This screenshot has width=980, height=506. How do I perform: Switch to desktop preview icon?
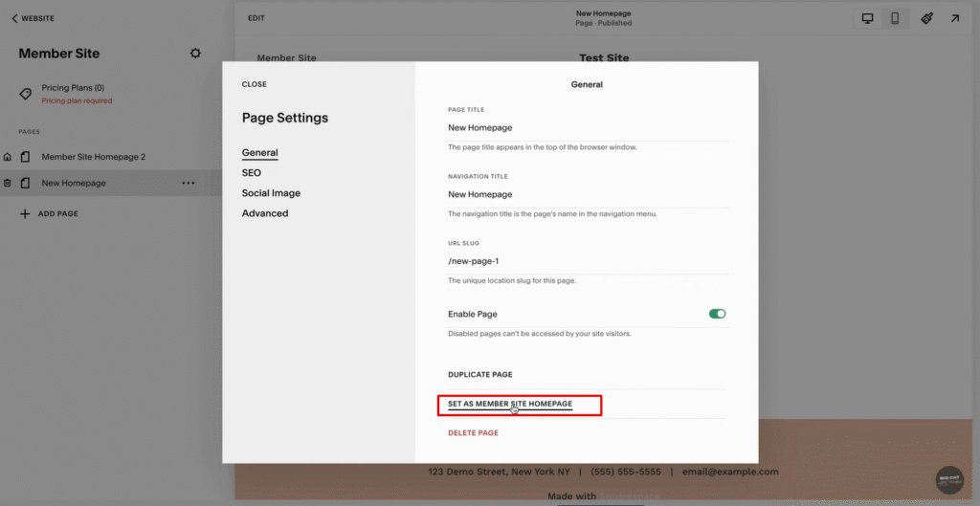coord(867,19)
